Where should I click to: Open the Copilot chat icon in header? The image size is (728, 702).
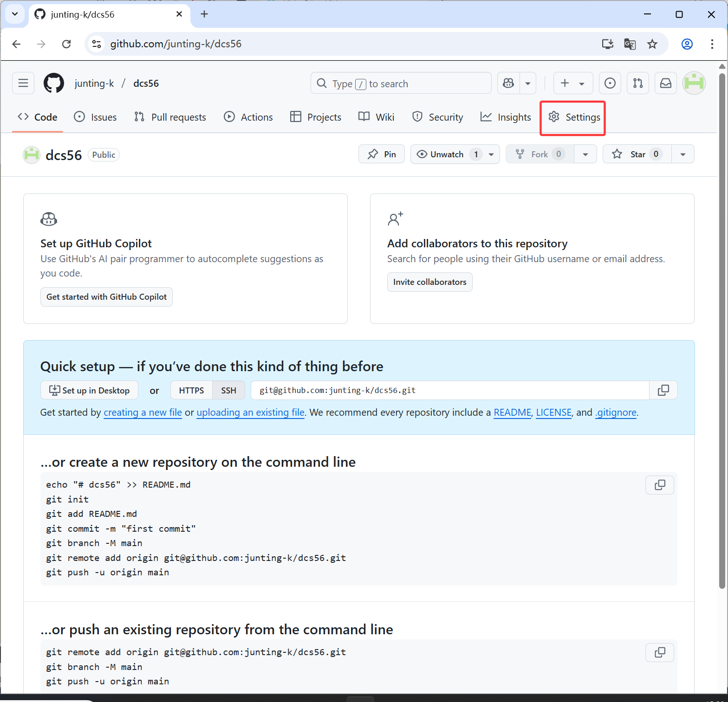(x=509, y=84)
